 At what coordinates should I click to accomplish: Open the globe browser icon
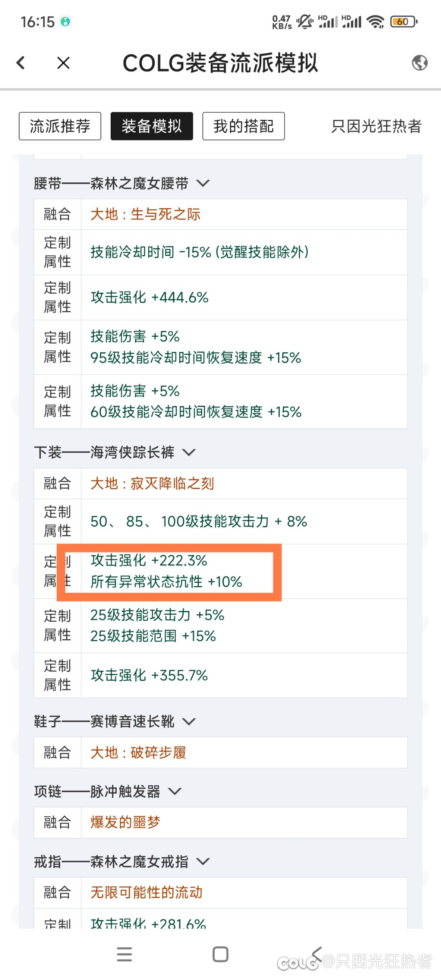[419, 63]
